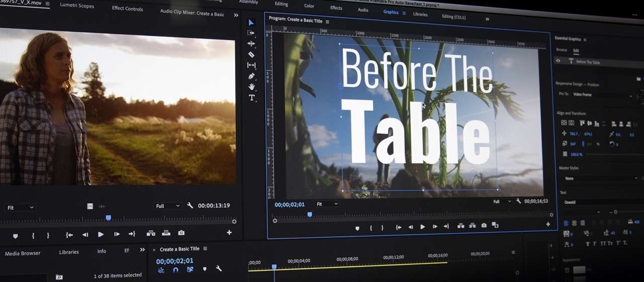The height and width of the screenshot is (282, 644).
Task: Choose the Razor tool
Action: (x=252, y=54)
